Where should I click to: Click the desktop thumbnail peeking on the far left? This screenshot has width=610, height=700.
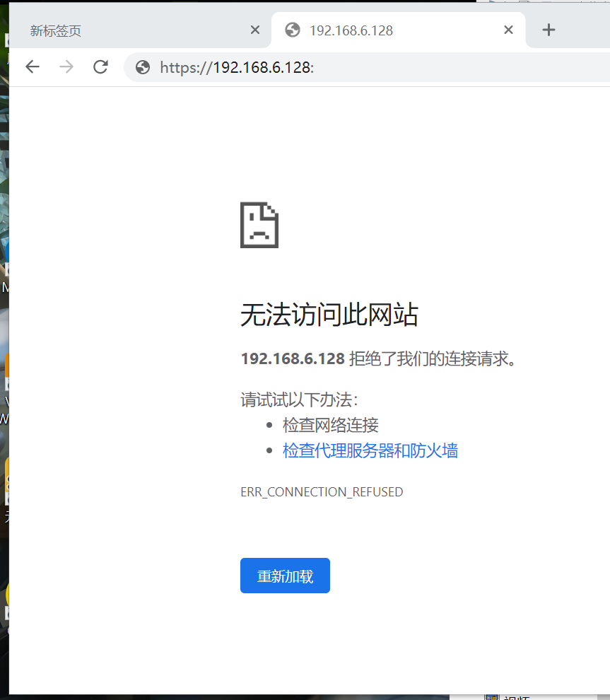tap(4, 177)
